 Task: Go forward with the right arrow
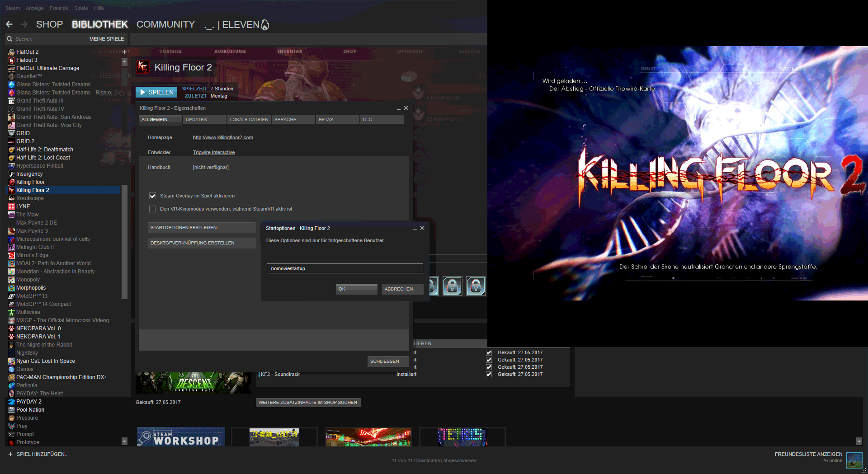click(x=24, y=24)
